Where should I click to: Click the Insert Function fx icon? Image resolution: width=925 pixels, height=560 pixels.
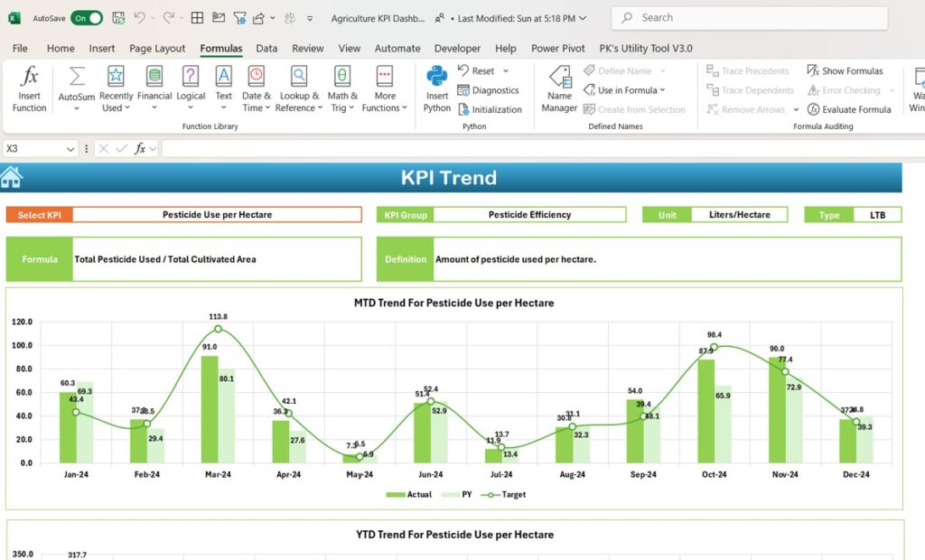click(x=29, y=77)
